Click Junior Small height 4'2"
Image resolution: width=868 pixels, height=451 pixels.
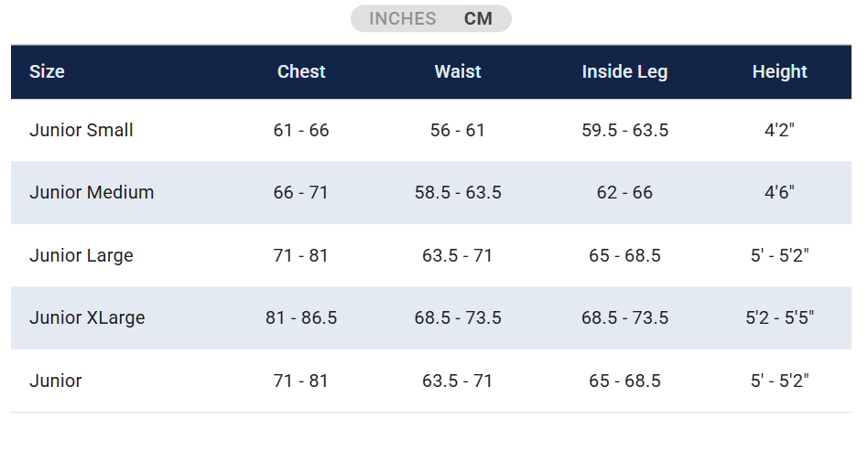779,130
